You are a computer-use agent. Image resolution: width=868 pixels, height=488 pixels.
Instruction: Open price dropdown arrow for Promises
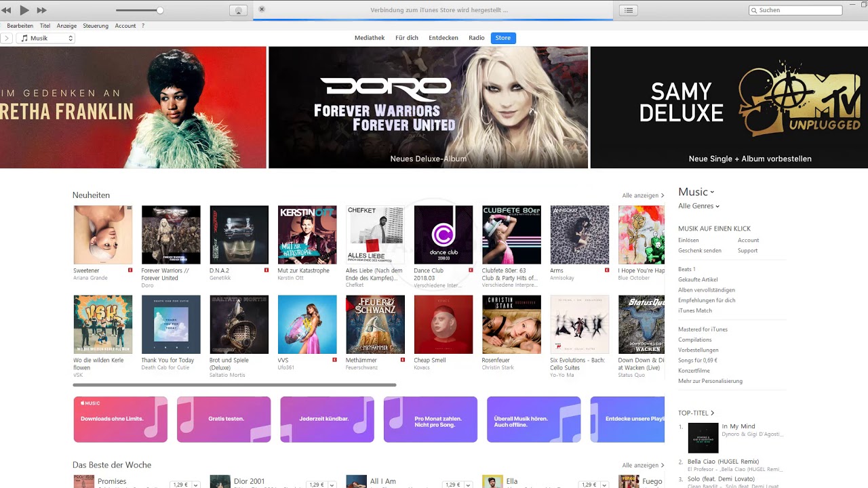[196, 485]
